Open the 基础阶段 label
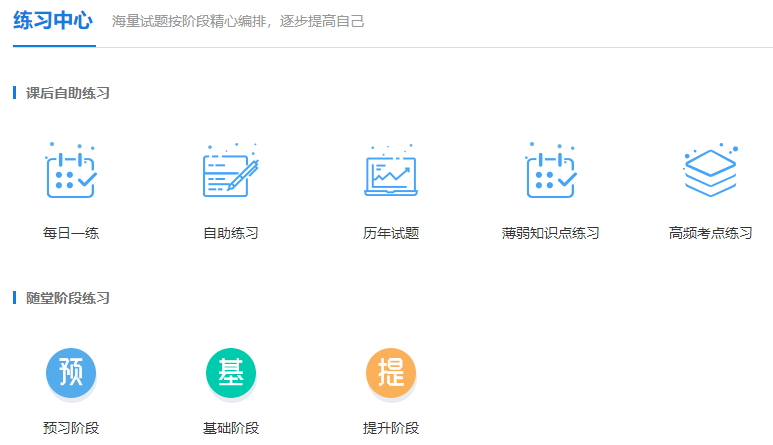Screen dimensions: 773x445 pos(231,428)
